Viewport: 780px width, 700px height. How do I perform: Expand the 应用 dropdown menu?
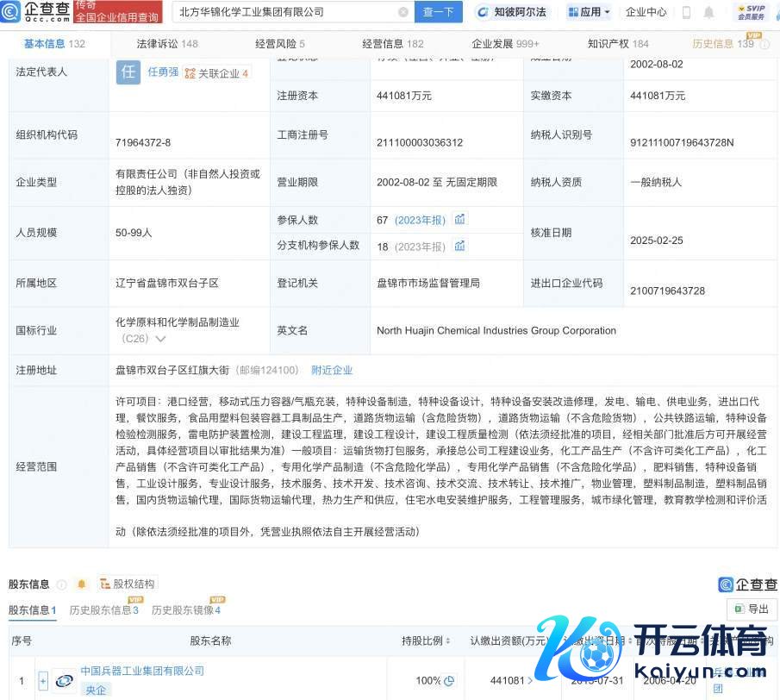(x=590, y=12)
